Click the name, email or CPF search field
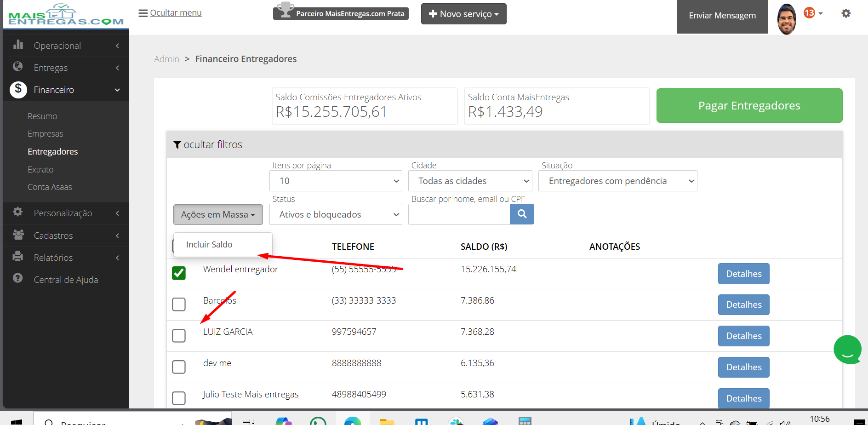 [x=459, y=214]
